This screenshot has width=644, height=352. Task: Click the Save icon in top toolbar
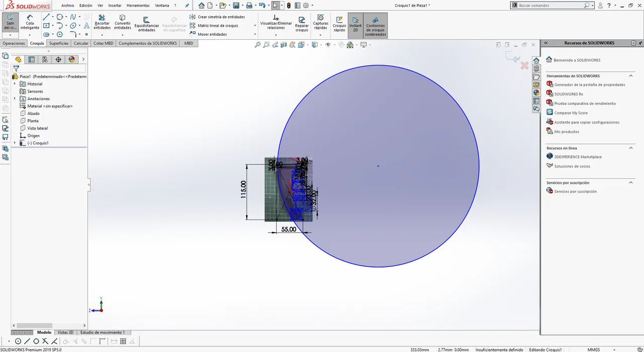click(x=236, y=6)
